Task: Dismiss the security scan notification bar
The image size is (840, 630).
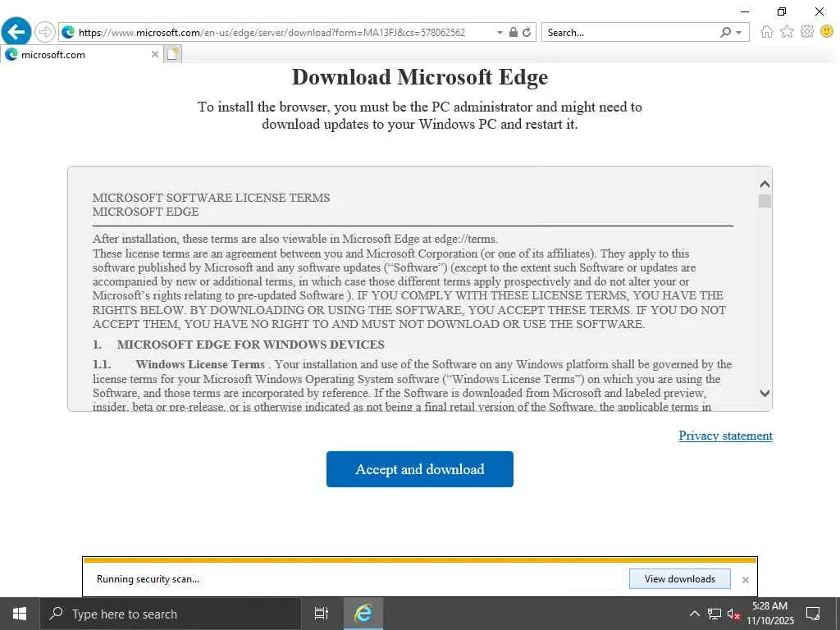Action: pyautogui.click(x=745, y=580)
